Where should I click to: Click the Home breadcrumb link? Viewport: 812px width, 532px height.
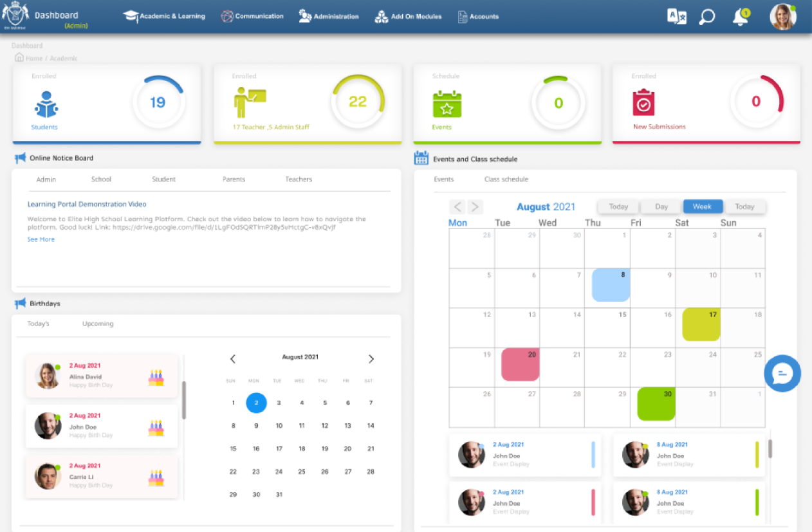pyautogui.click(x=34, y=59)
